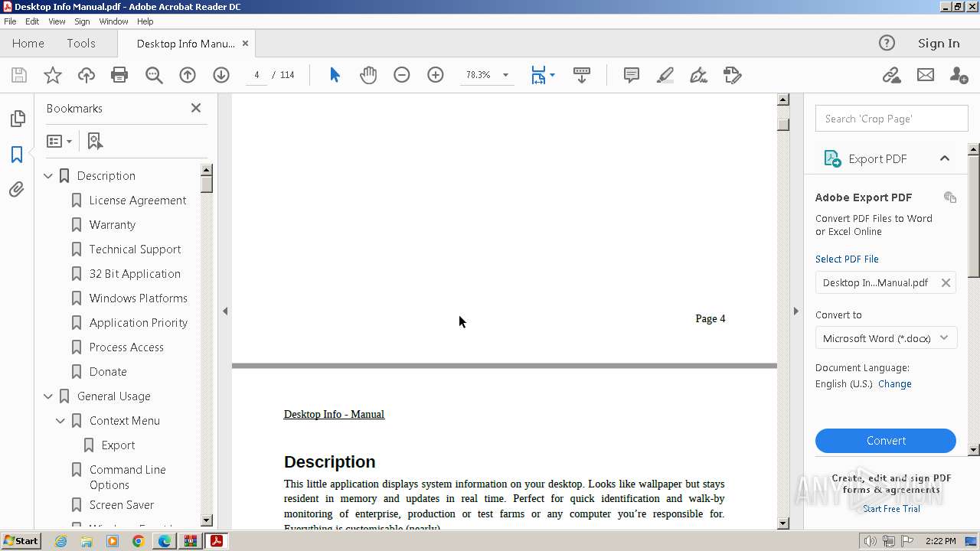The width and height of the screenshot is (980, 551).
Task: Open the Window menu
Action: pos(113,21)
